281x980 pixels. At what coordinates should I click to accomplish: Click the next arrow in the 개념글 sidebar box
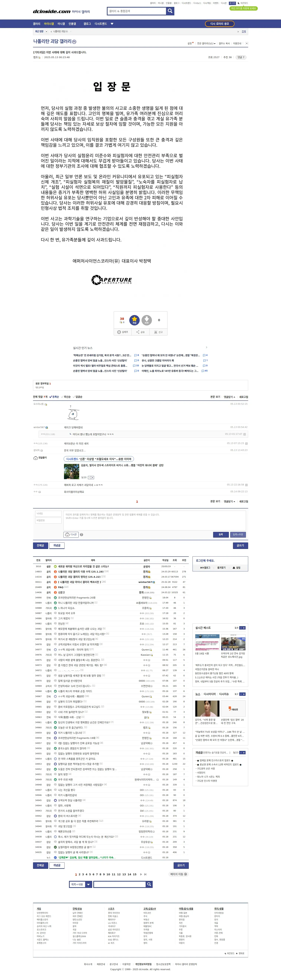[x=244, y=753]
